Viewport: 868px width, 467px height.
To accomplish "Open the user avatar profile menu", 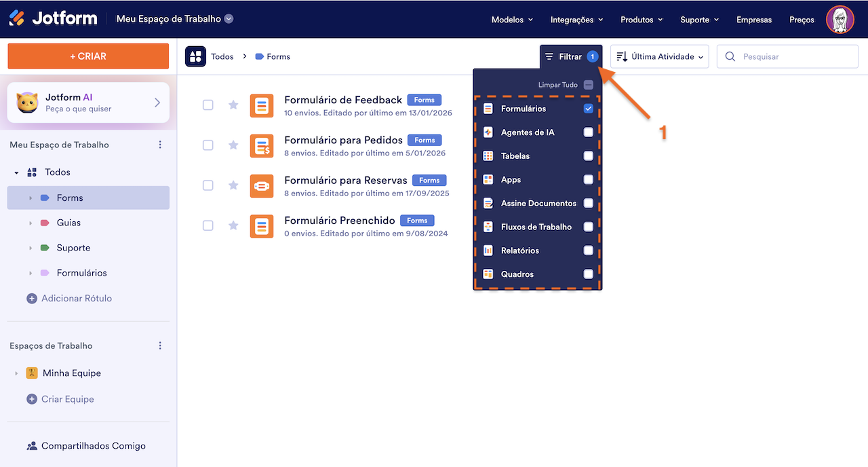I will (x=840, y=19).
